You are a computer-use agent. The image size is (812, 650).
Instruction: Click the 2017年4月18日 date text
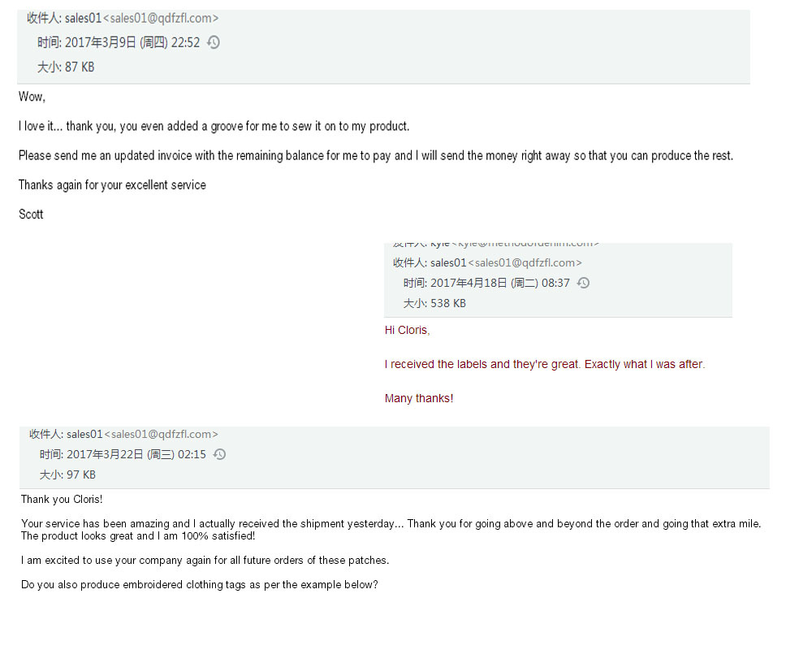tap(469, 283)
